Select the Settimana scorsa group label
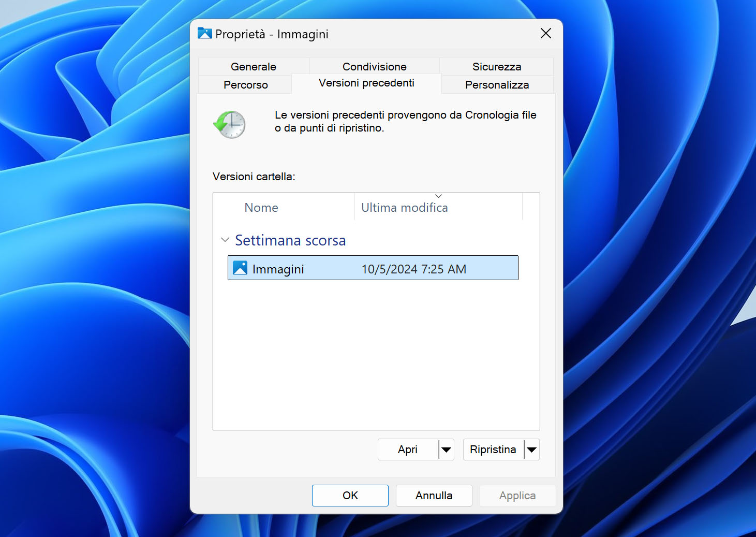Screen dimensions: 756x537 290,240
